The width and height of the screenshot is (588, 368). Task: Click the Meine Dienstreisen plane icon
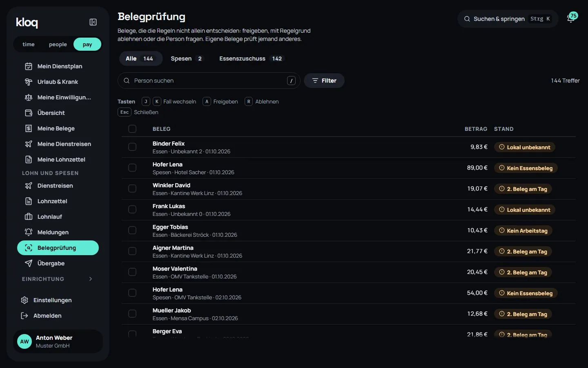coord(29,144)
